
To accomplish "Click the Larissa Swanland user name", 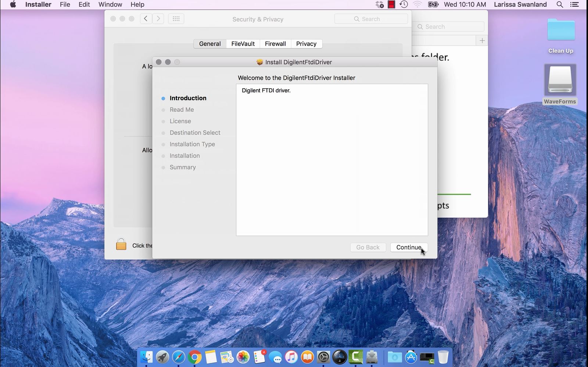I will pyautogui.click(x=520, y=4).
